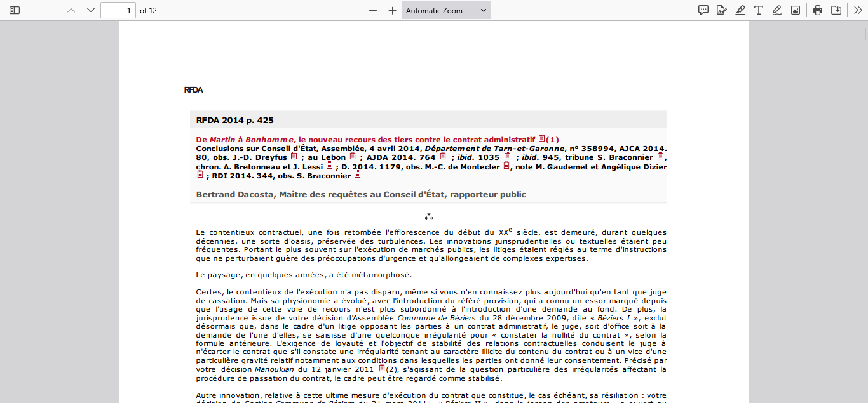Select the comment annotation tool
This screenshot has height=403, width=868.
(703, 10)
